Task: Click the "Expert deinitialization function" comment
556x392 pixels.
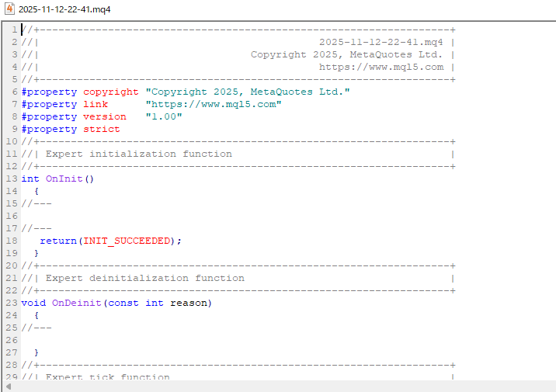Action: 144,278
